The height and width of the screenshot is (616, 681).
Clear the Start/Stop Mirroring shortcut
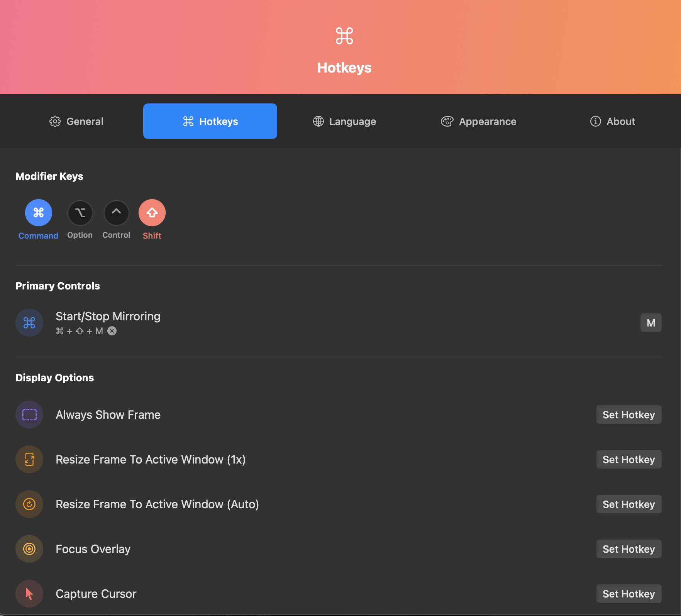(112, 331)
